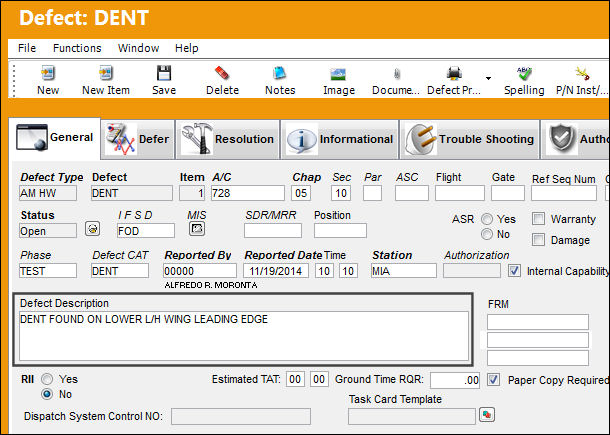Click the New toolbar icon
Image resolution: width=610 pixels, height=435 pixels.
pyautogui.click(x=48, y=73)
